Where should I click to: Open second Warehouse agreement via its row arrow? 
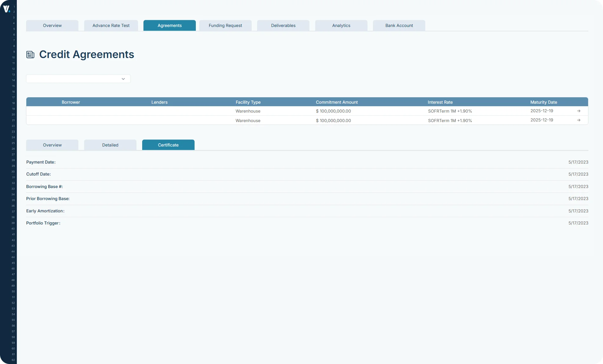point(579,120)
